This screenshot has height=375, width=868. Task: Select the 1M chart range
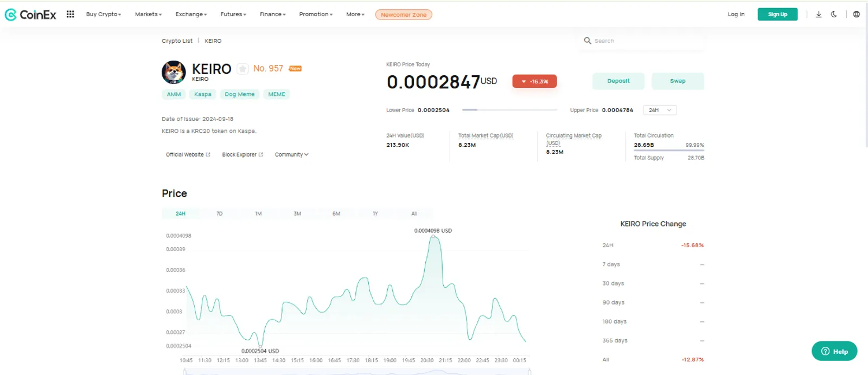pyautogui.click(x=258, y=214)
